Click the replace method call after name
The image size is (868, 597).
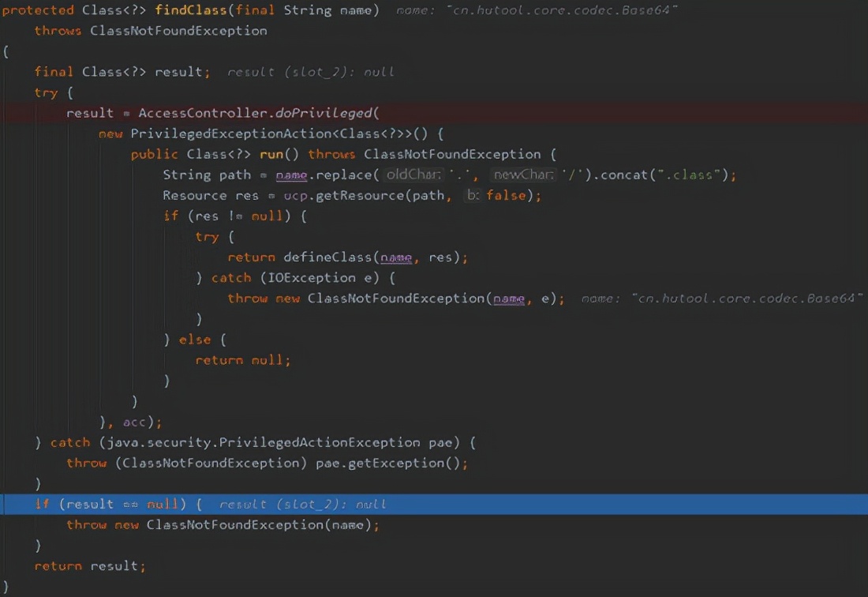343,175
